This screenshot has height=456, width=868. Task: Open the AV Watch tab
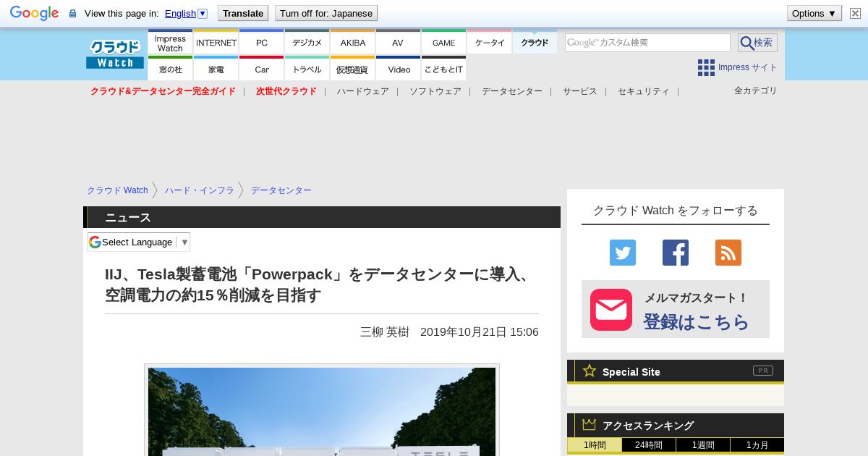tap(398, 43)
